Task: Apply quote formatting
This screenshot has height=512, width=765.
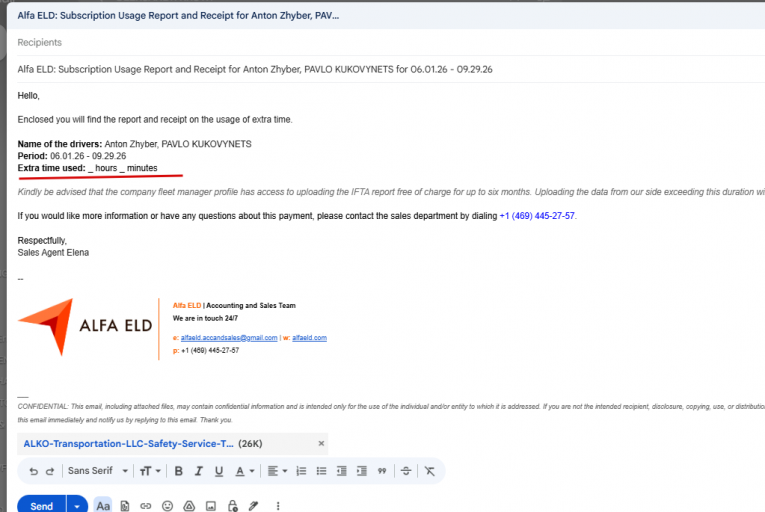Action: pyautogui.click(x=382, y=471)
